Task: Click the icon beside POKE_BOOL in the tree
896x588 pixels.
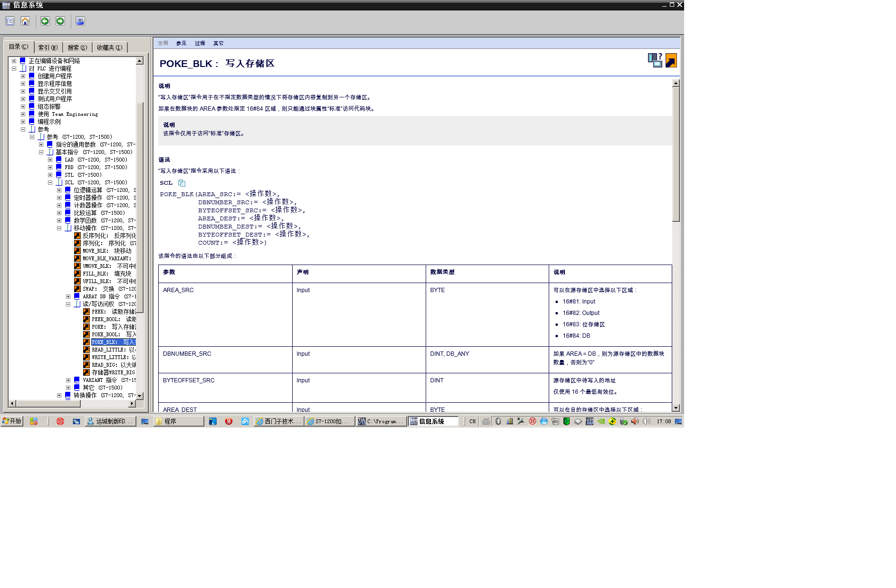Action: (x=86, y=334)
